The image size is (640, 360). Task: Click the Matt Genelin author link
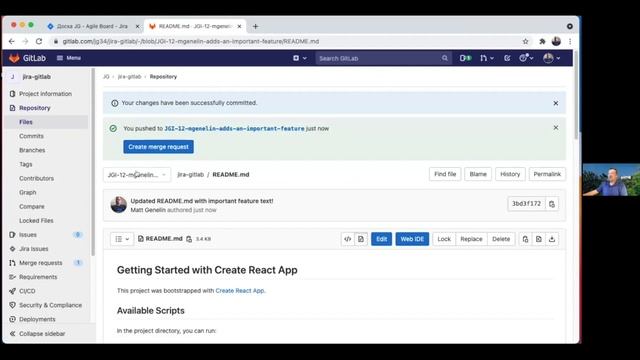pos(148,210)
